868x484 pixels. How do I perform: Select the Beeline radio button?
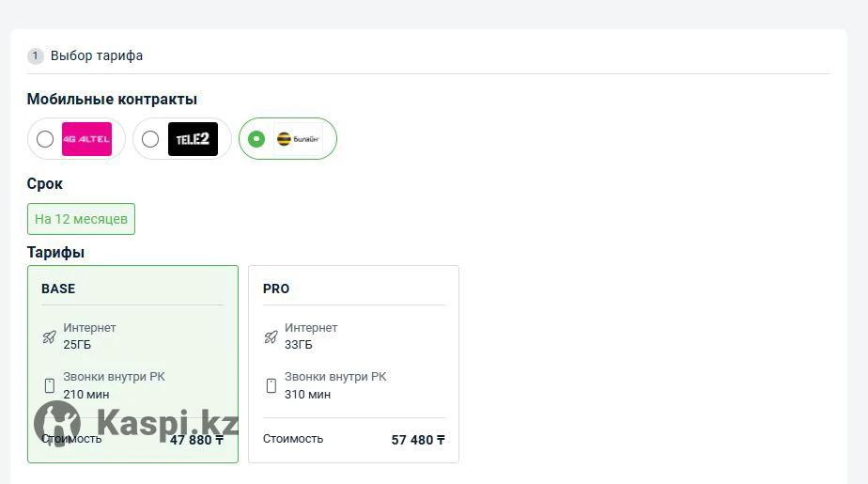[256, 139]
